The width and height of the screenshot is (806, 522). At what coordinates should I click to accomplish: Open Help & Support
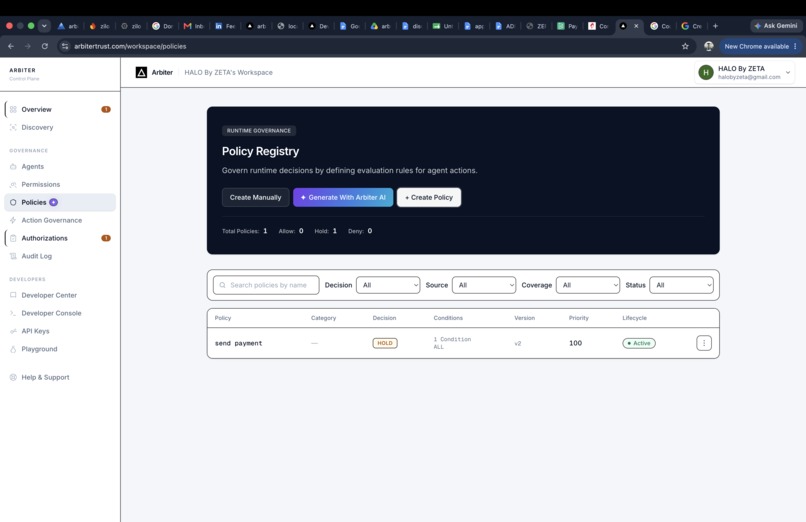pos(60,378)
